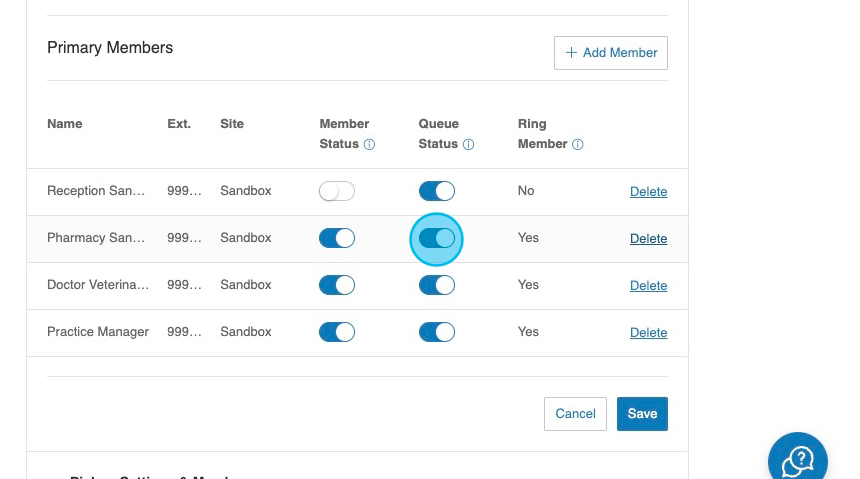860x479 pixels.
Task: Disable Queue Status for Reception Sandbox
Action: [436, 191]
